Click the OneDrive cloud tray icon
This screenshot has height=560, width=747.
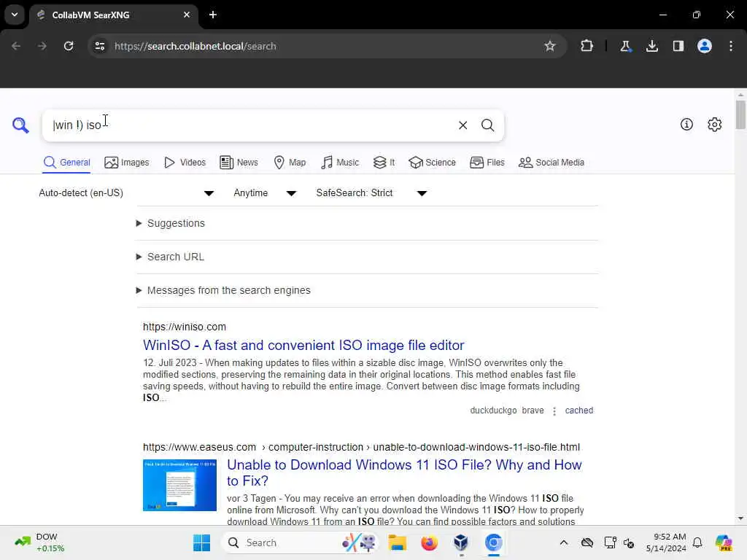click(x=587, y=542)
